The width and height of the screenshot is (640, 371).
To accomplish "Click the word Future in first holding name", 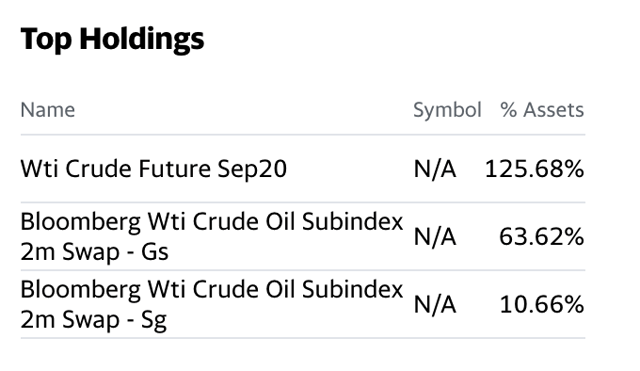I will 174,169.
